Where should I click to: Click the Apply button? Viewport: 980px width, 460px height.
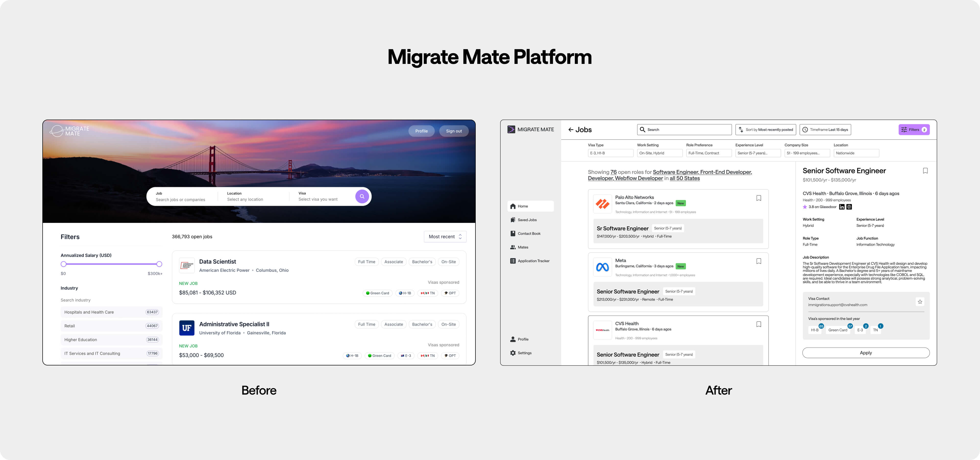865,353
